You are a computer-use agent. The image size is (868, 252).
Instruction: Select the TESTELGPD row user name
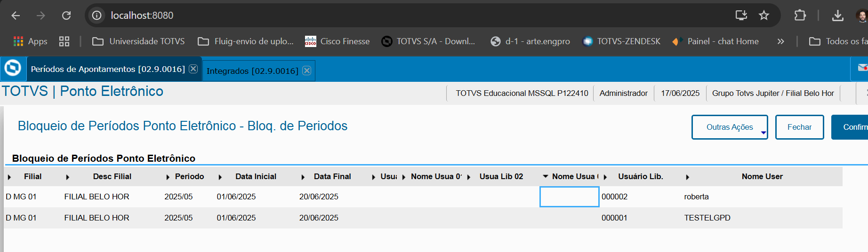(707, 218)
